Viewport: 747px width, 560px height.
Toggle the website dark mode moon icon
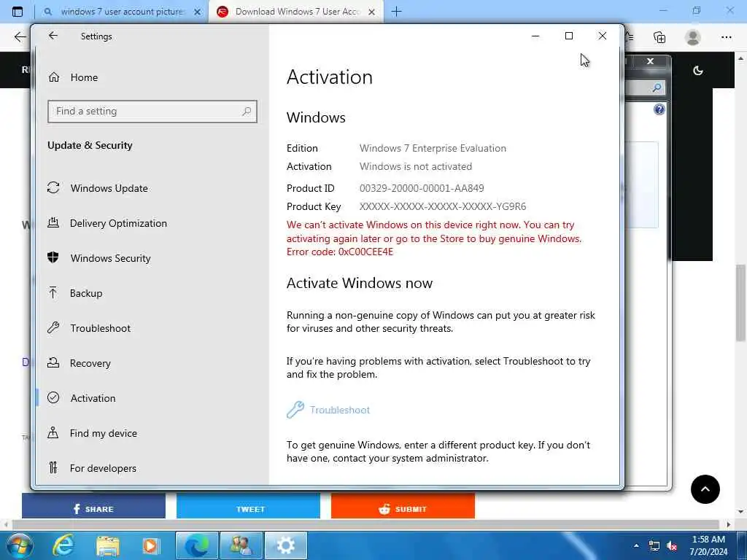tap(698, 71)
